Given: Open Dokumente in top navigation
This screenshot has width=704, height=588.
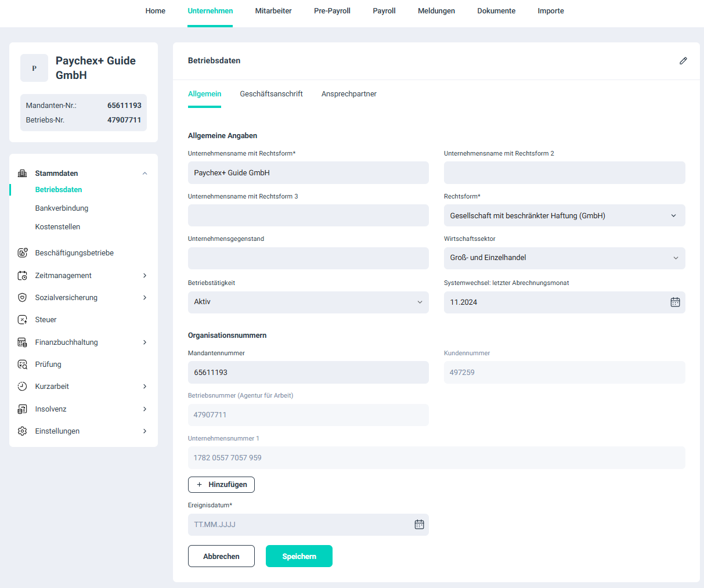Looking at the screenshot, I should 496,11.
